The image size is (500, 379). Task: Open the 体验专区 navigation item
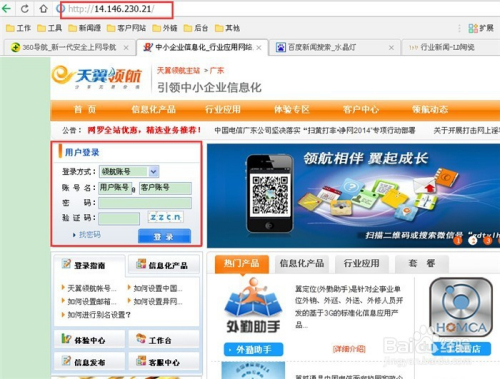click(x=292, y=109)
